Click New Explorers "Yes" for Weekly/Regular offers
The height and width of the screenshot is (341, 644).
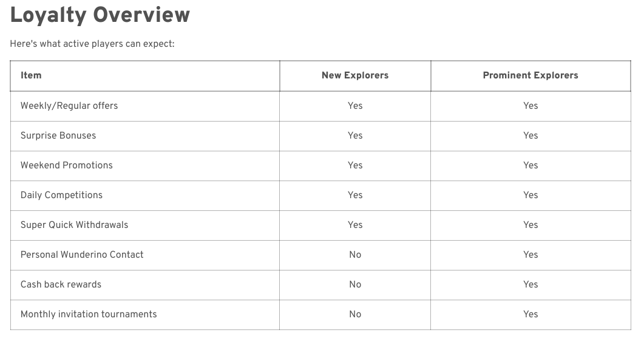tap(355, 106)
